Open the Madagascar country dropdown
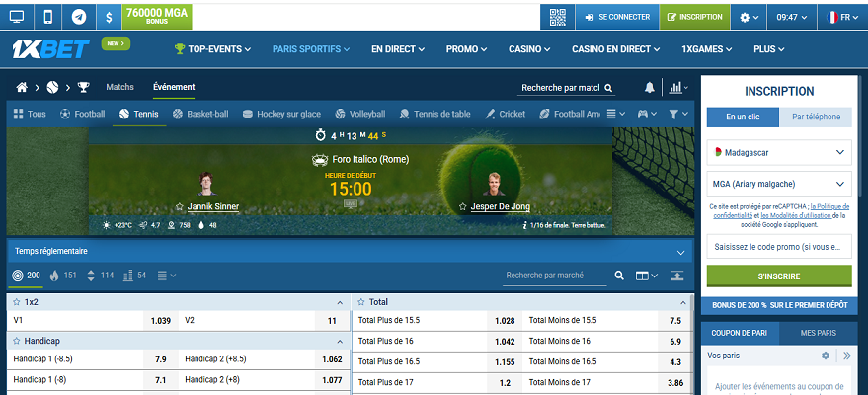 tap(779, 152)
